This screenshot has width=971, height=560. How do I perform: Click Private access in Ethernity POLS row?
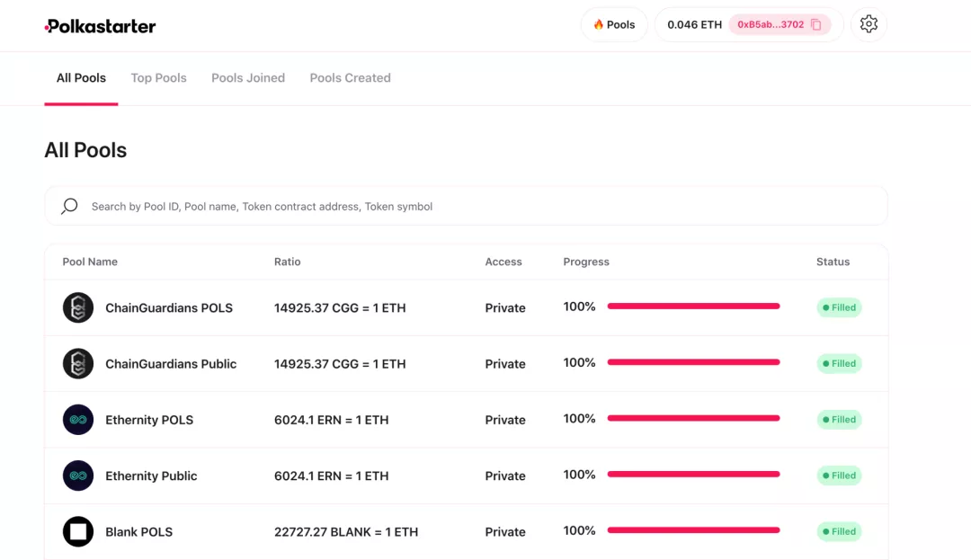(x=505, y=420)
